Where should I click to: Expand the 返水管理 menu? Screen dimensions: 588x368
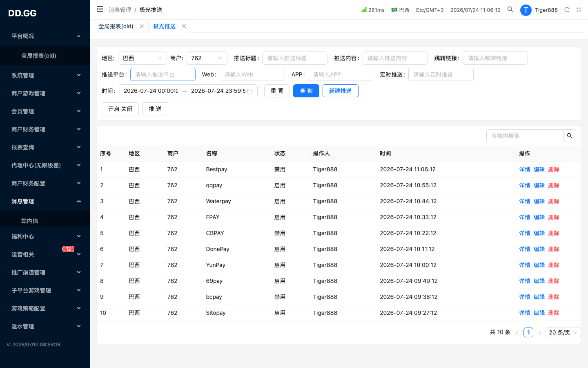pos(45,326)
